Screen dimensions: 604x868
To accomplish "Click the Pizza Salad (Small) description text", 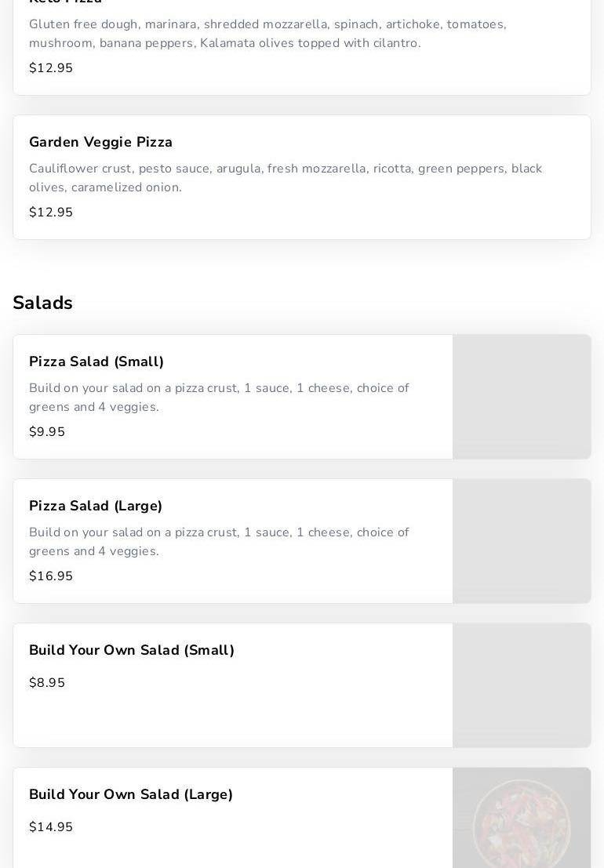I will tap(219, 398).
